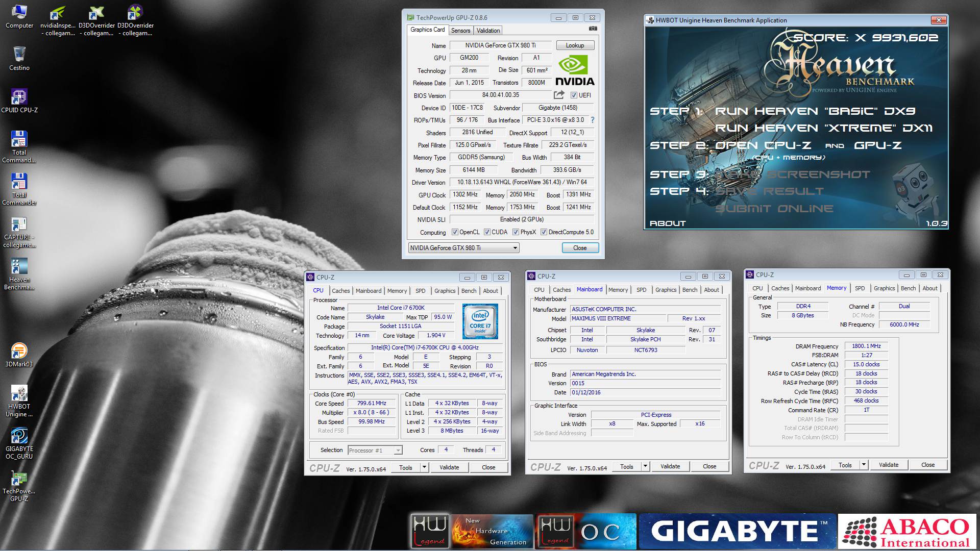Click the Heaven score X 9931.602
Image resolution: width=980 pixels, height=551 pixels.
[866, 38]
